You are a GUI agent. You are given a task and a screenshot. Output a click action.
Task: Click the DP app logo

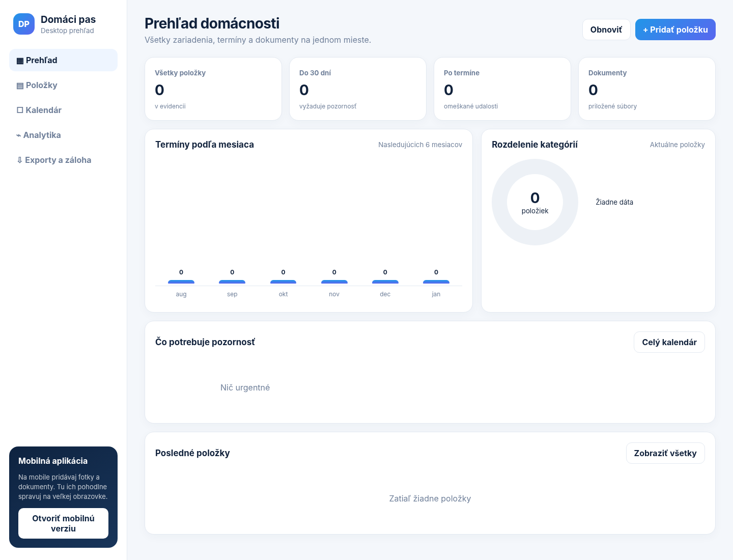[x=24, y=24]
